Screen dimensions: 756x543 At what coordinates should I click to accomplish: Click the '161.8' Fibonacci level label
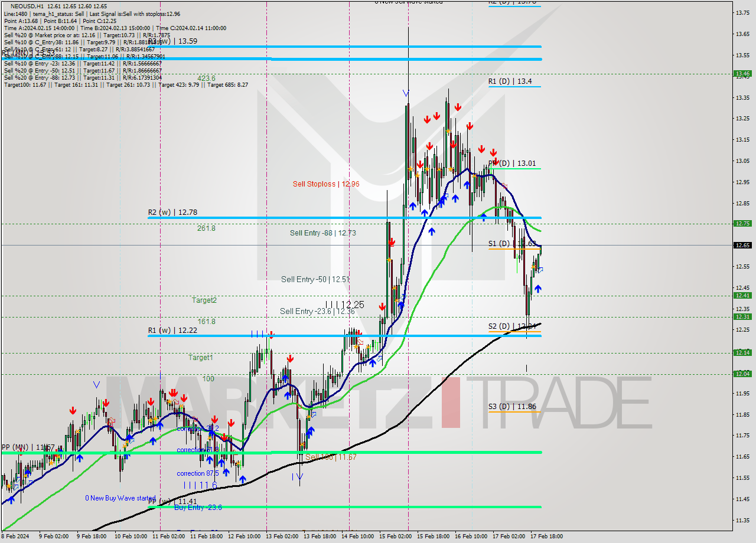206,322
